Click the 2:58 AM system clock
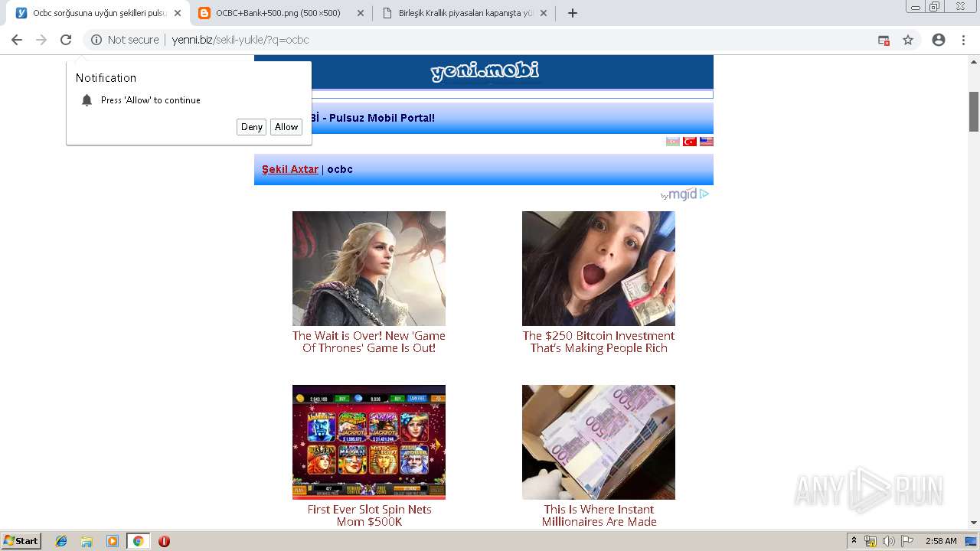This screenshot has width=980, height=551. [x=941, y=541]
